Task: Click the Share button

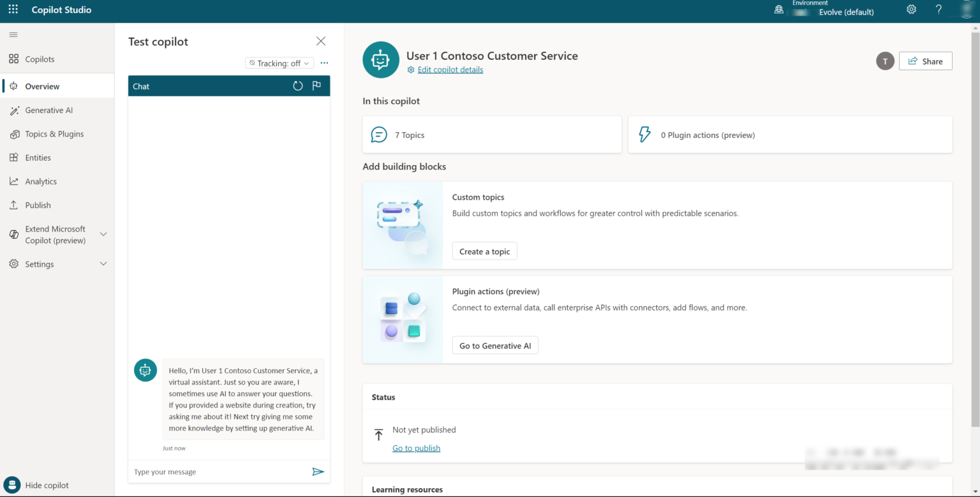Action: [x=925, y=61]
